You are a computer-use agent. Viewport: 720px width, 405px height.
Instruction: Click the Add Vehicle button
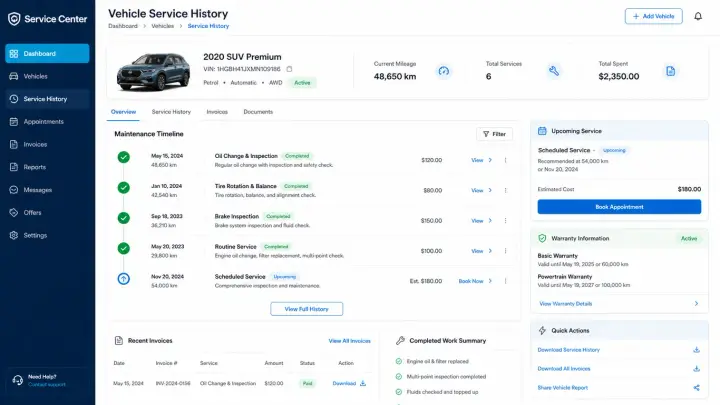653,16
